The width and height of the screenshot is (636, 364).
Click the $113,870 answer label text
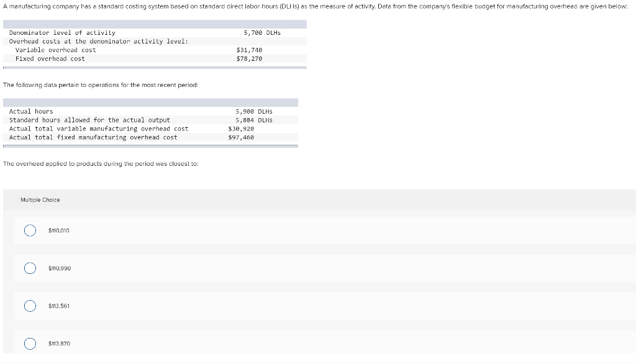[59, 344]
